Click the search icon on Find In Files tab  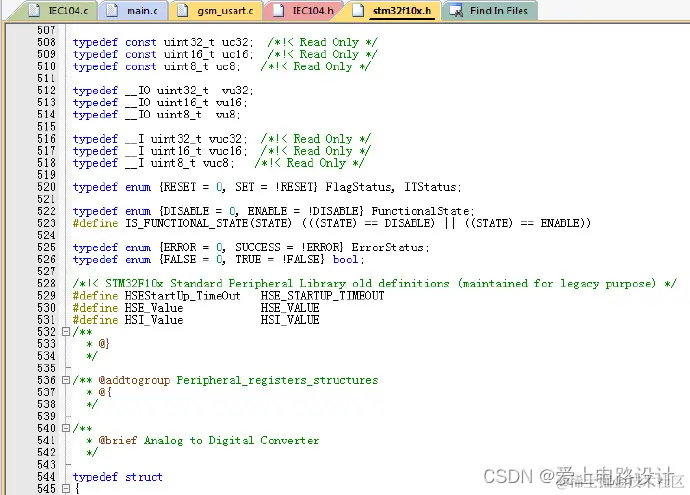coord(455,11)
